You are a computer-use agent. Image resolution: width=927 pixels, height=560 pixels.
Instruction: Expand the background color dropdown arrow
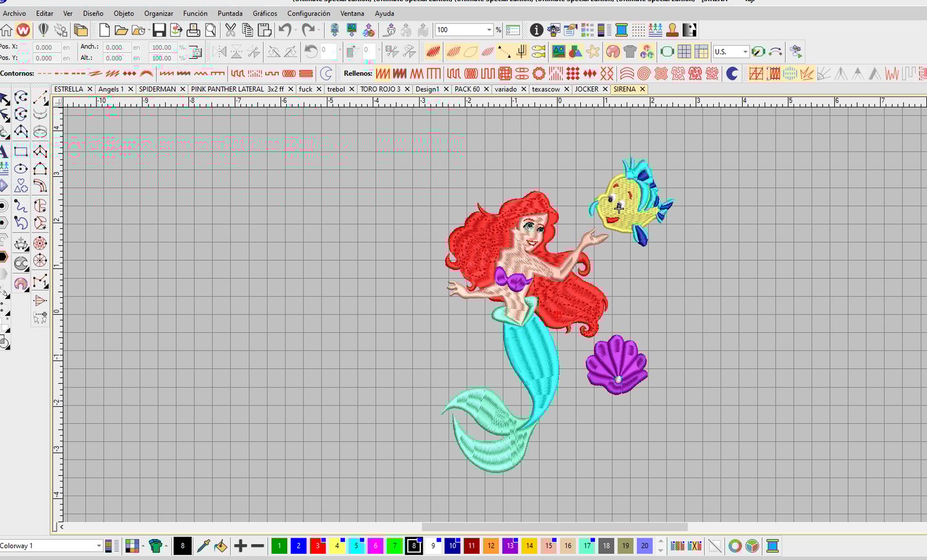click(142, 546)
